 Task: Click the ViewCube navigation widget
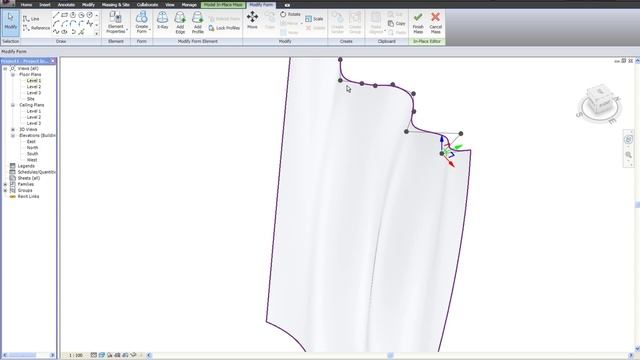599,103
